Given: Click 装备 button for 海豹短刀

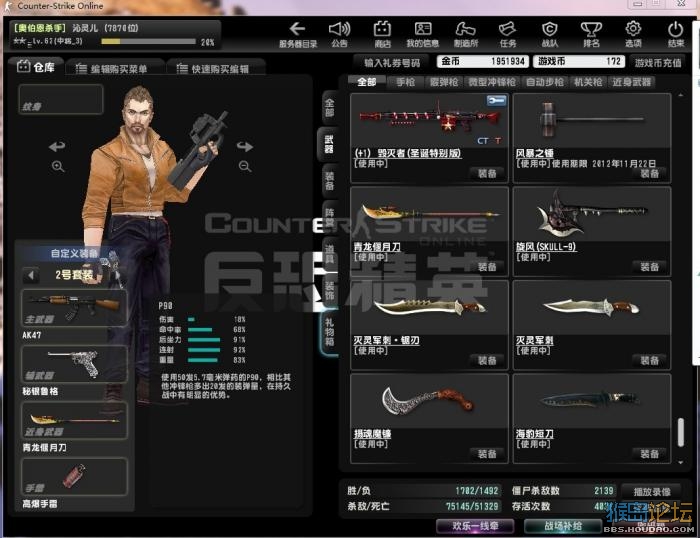Looking at the screenshot, I should 650,454.
